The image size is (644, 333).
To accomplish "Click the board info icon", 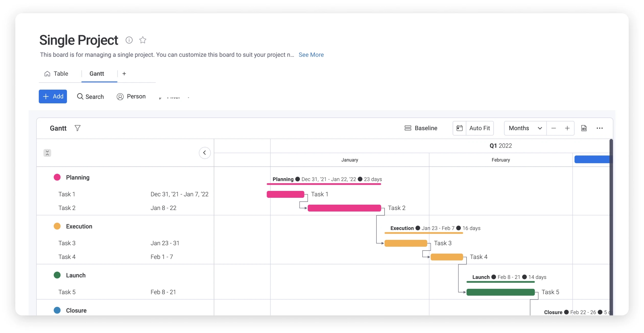I will 129,40.
